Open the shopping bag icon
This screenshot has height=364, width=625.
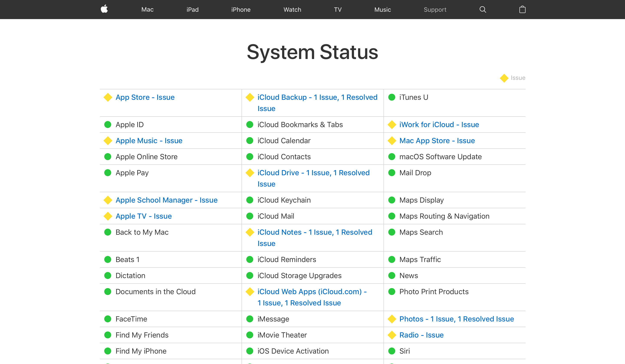pos(522,9)
